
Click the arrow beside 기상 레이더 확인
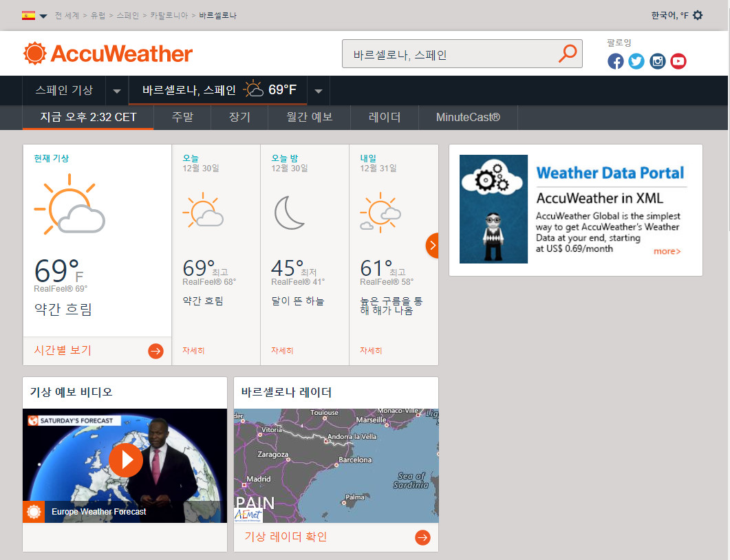[x=422, y=538]
